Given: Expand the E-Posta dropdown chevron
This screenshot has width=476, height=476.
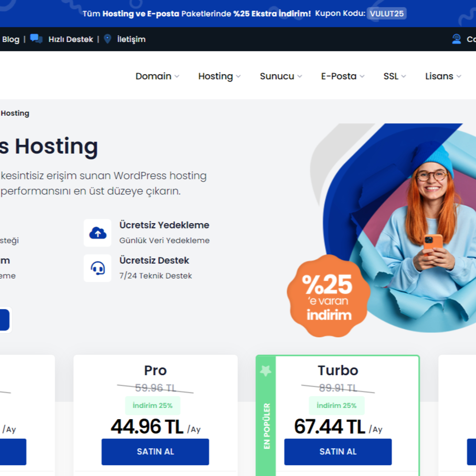Looking at the screenshot, I should (x=362, y=76).
